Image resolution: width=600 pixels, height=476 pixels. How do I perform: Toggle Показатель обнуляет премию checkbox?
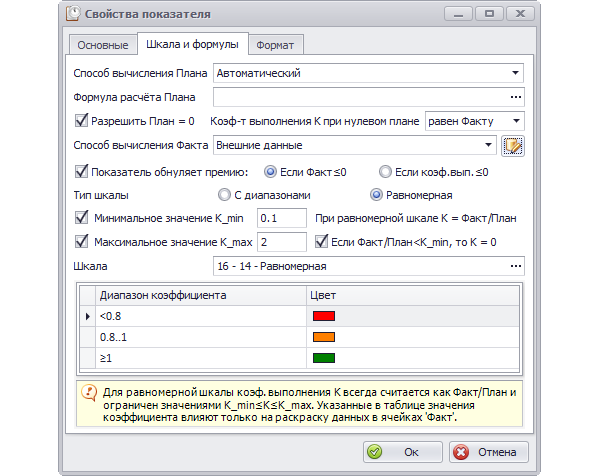tap(81, 172)
